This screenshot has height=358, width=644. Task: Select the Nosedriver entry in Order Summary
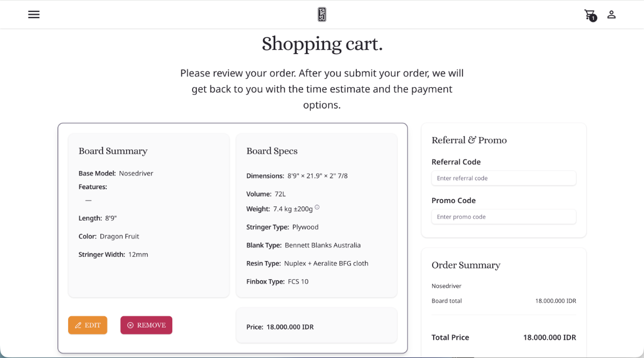(447, 286)
